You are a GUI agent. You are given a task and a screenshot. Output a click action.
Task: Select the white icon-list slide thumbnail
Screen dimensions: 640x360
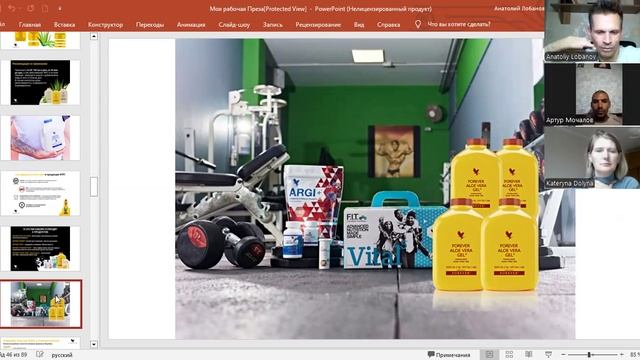tap(40, 193)
